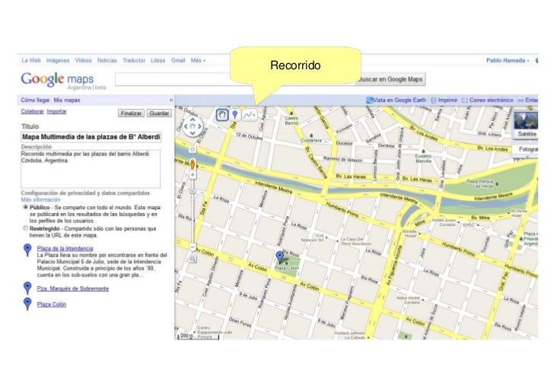
Task: Open the line tool dropdown arrow
Action: click(x=254, y=115)
